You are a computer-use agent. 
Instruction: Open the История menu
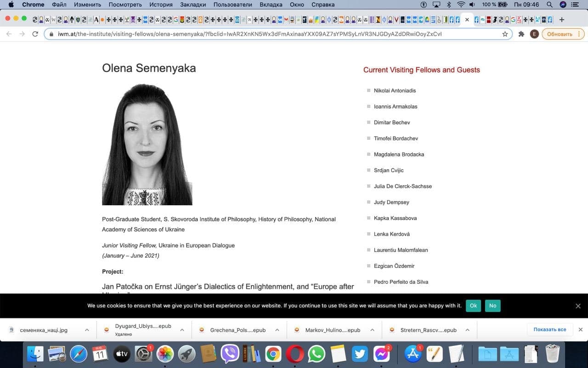[x=161, y=5]
